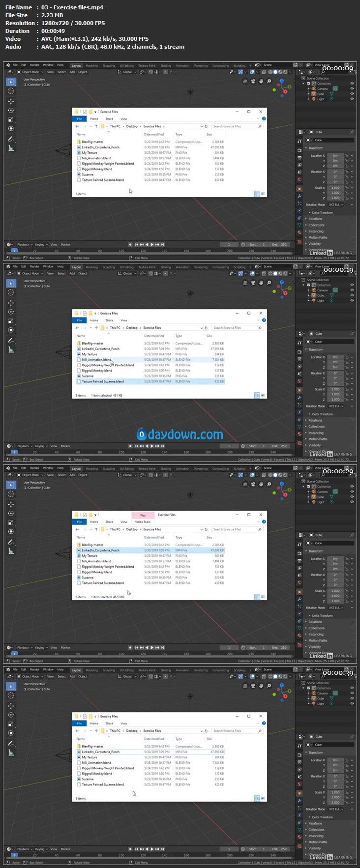Toggle Location X lock in the 00:00:19 frame
Image resolution: width=360 pixels, height=868 pixels.
point(347,357)
